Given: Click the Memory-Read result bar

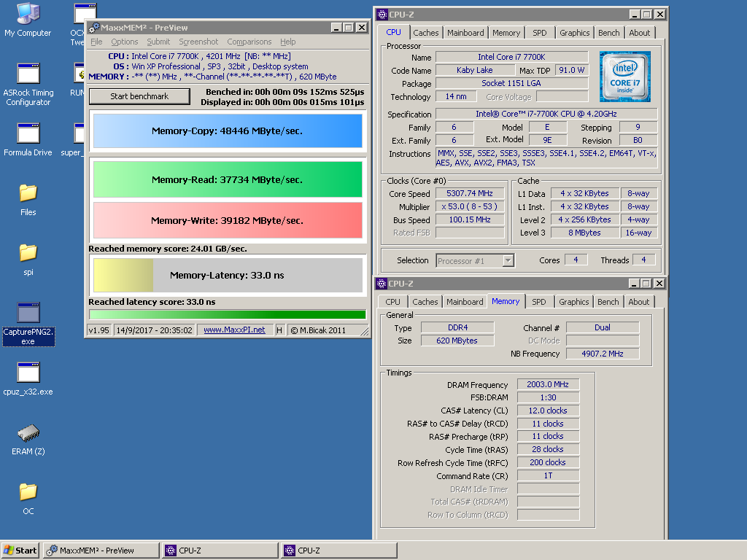Looking at the screenshot, I should (x=228, y=179).
